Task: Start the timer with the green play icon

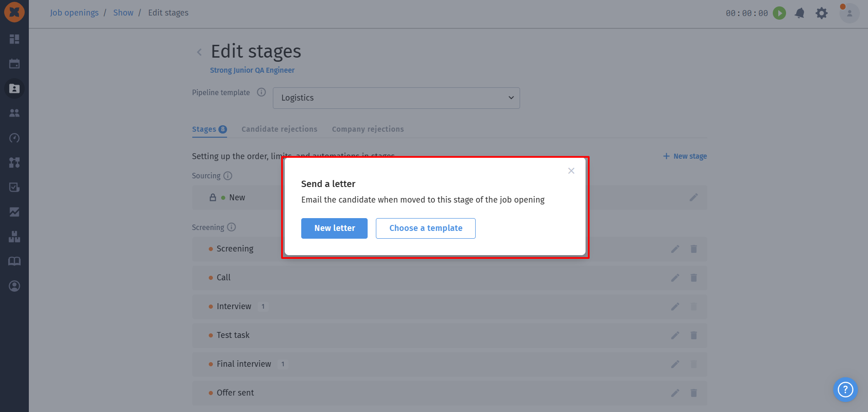Action: coord(779,13)
